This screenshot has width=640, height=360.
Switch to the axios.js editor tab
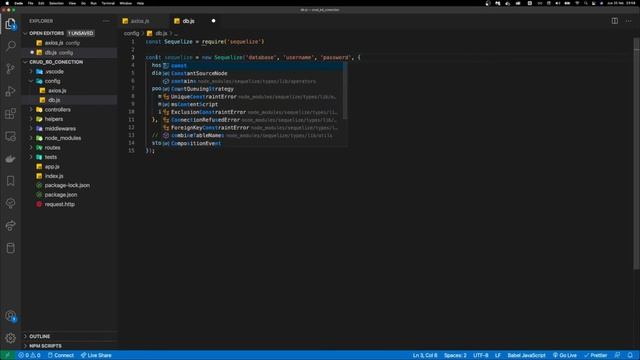tap(140, 21)
